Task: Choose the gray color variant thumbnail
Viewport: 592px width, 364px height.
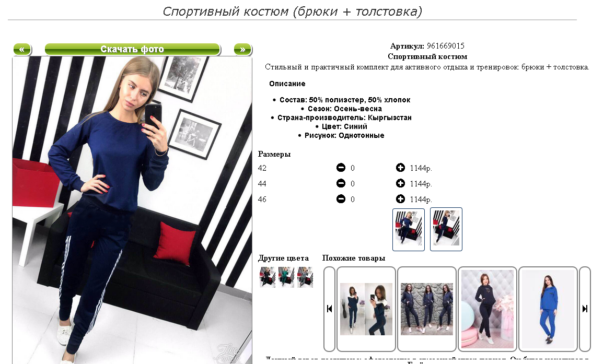Action: pyautogui.click(x=305, y=277)
